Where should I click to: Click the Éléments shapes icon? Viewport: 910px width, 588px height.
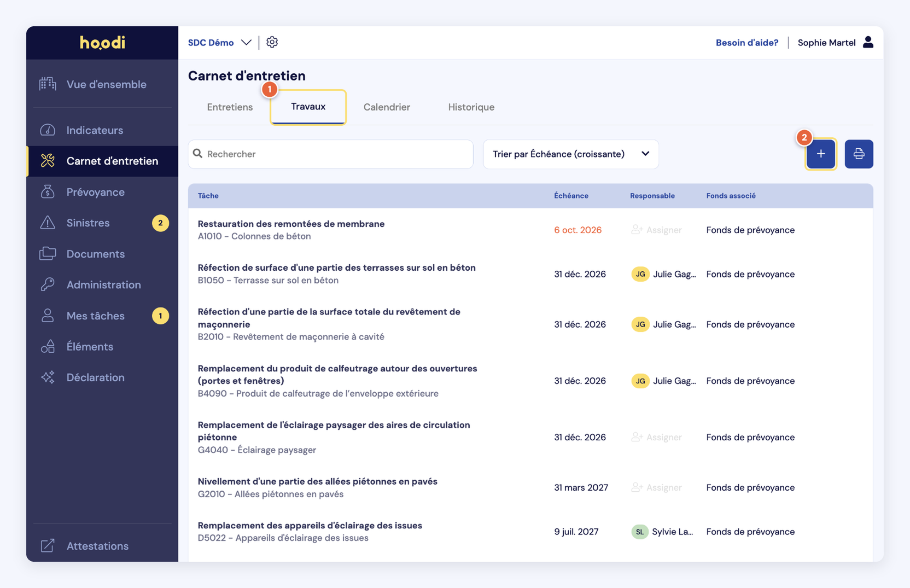pyautogui.click(x=48, y=346)
